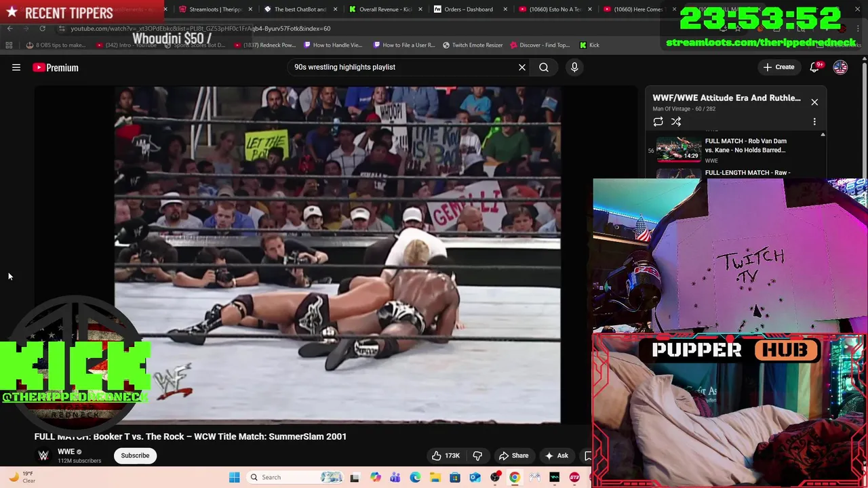Toggle loop playlist
Screen dimensions: 868x488
(658, 122)
